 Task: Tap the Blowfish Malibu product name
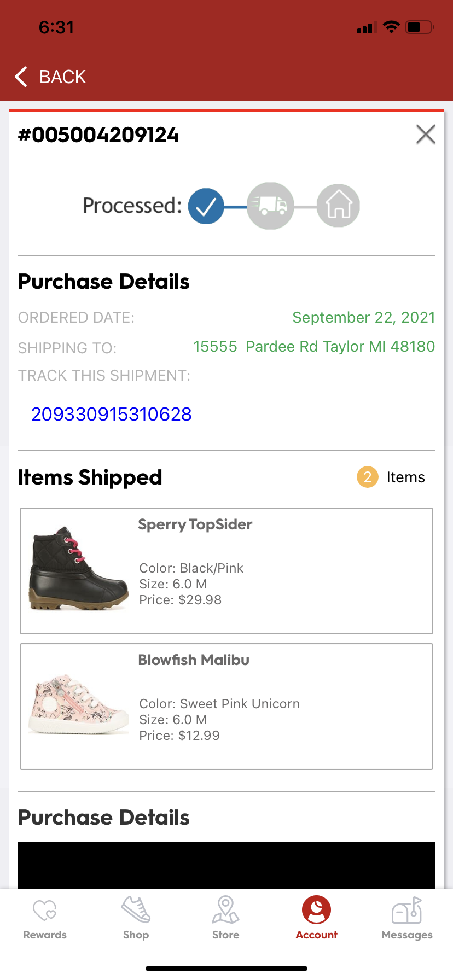click(194, 660)
